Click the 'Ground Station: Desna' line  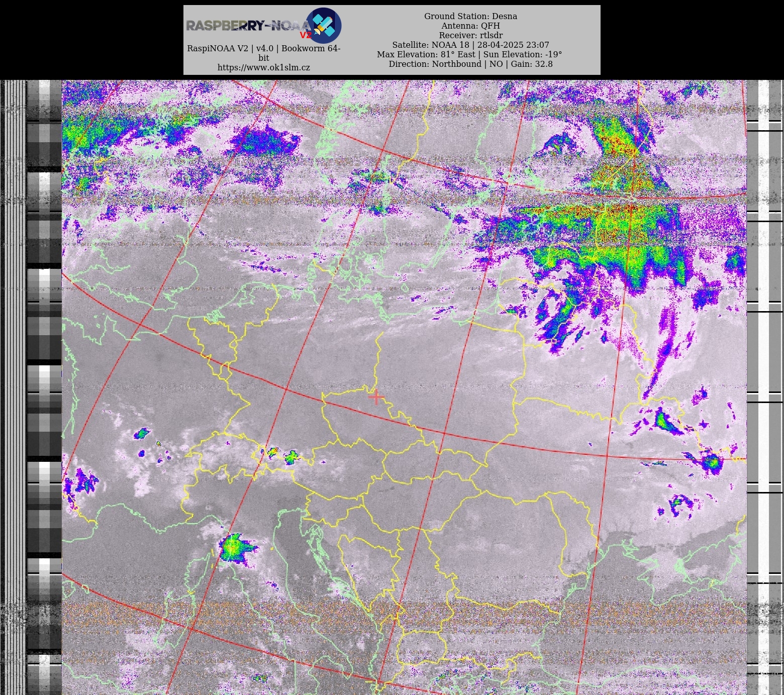(470, 16)
